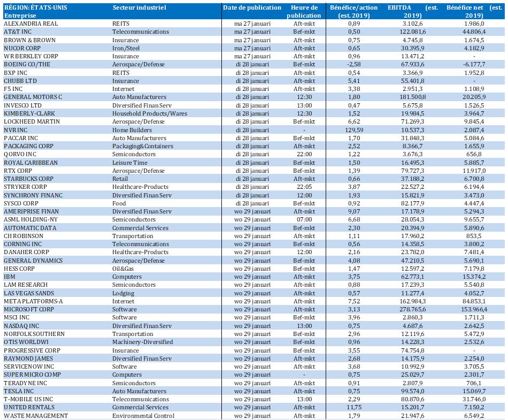Screen dimensions: 508x420
Task: Select the MICROSOFT CORP company name
Action: pyautogui.click(x=29, y=310)
